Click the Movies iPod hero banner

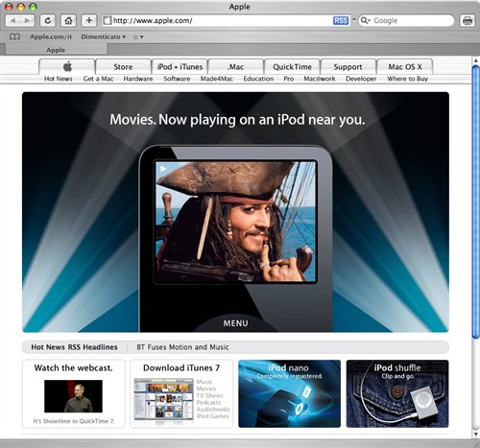(235, 212)
